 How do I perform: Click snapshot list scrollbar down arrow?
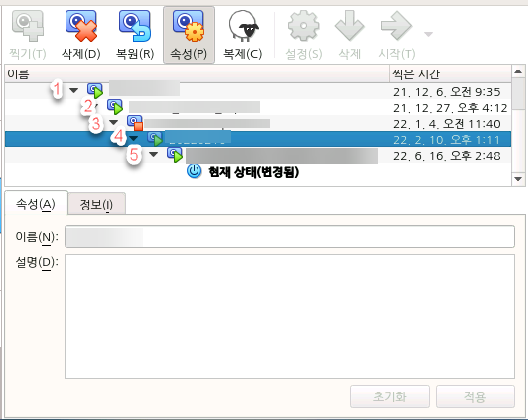518,179
